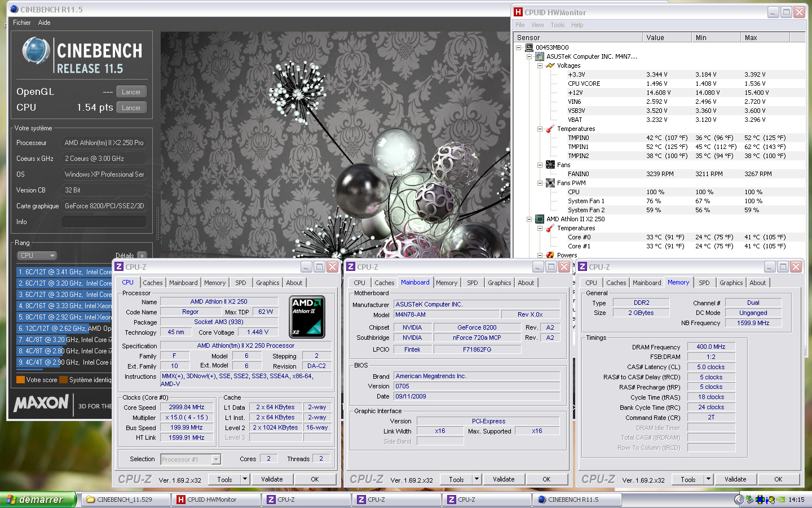Click the motherboard icon beside ASUSTeK Computer INC.

coord(539,56)
